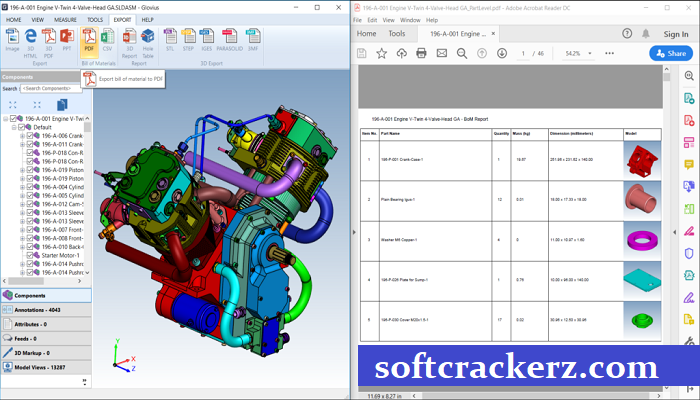Click the expand-all arrows icon in Components panel
Screen dimensions: 700x400
coord(12,105)
